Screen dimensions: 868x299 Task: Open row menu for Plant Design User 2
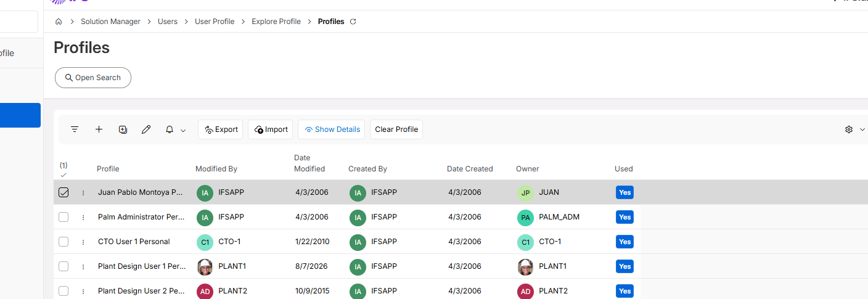tap(83, 291)
